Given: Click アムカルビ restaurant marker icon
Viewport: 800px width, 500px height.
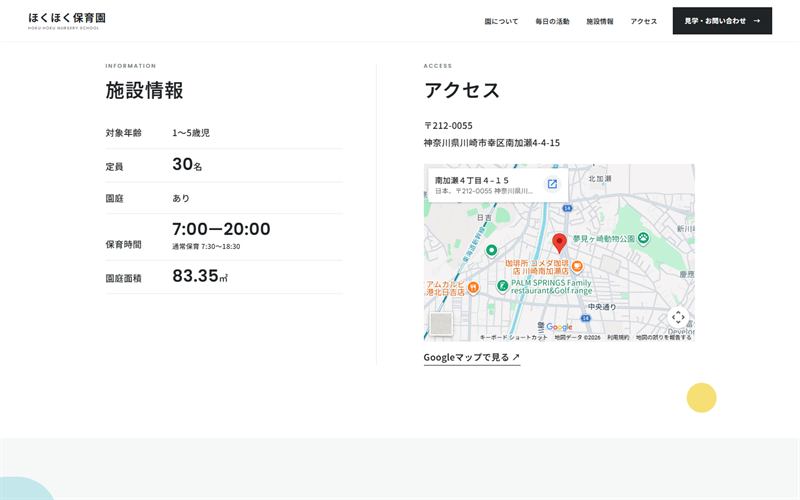Looking at the screenshot, I should pos(473,288).
